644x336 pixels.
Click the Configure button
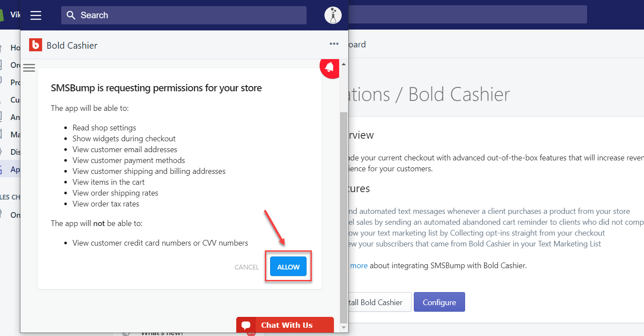click(x=439, y=302)
